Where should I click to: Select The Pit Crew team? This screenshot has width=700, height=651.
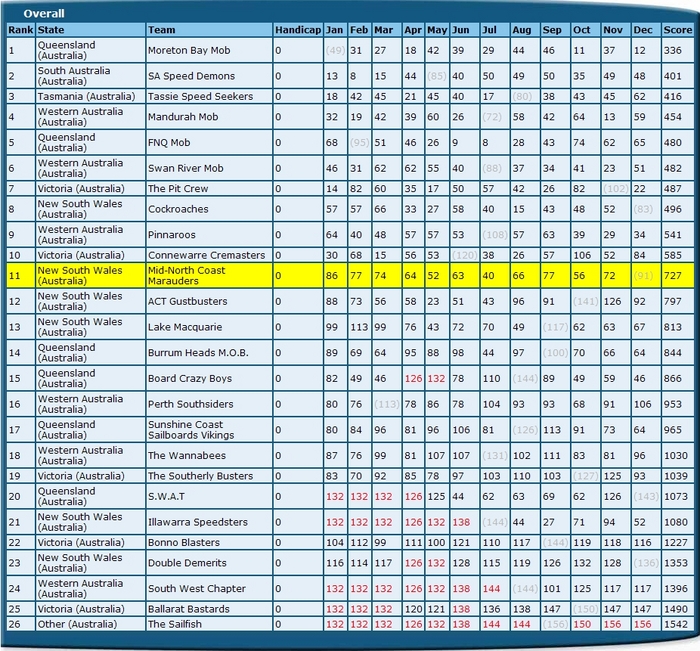(178, 189)
